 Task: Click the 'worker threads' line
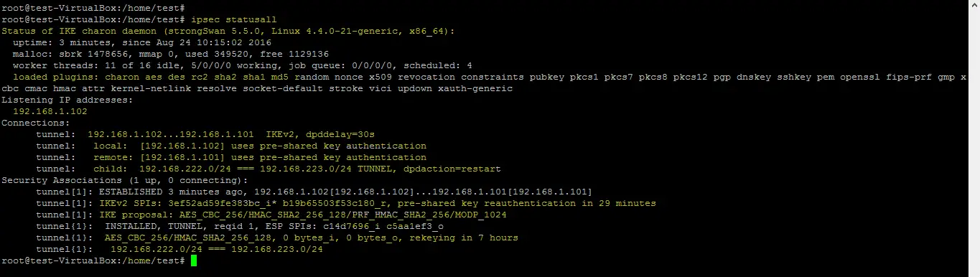[x=243, y=66]
